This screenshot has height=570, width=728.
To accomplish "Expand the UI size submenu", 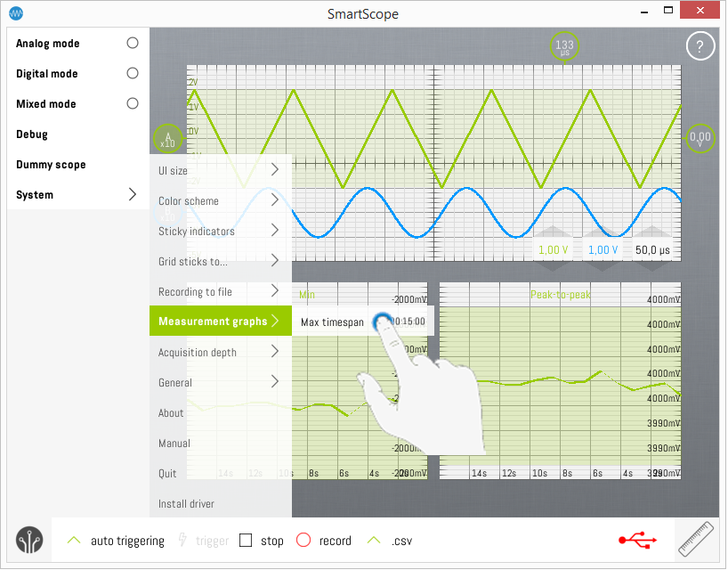I will [220, 170].
